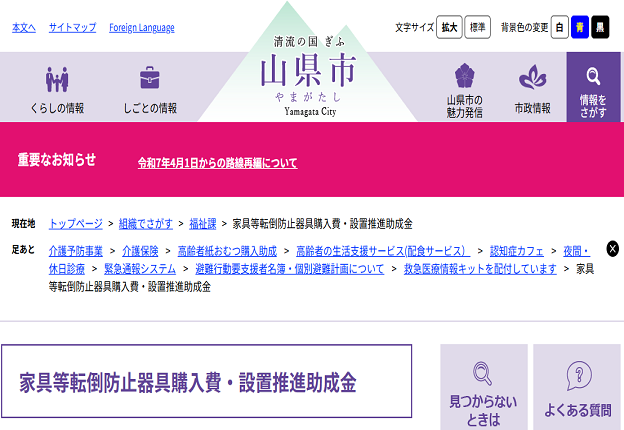Enlarge text size with 拡大
The width and height of the screenshot is (624, 430).
pos(450,28)
